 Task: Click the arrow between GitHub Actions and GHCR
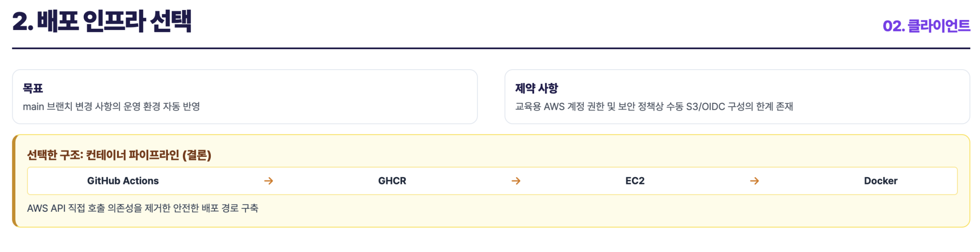[268, 181]
